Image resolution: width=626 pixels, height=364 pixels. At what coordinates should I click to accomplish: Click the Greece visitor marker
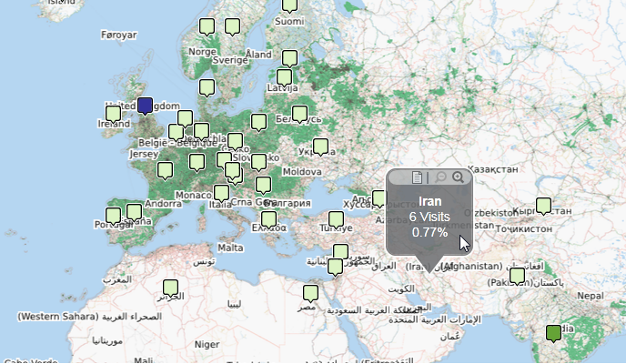[x=269, y=218]
